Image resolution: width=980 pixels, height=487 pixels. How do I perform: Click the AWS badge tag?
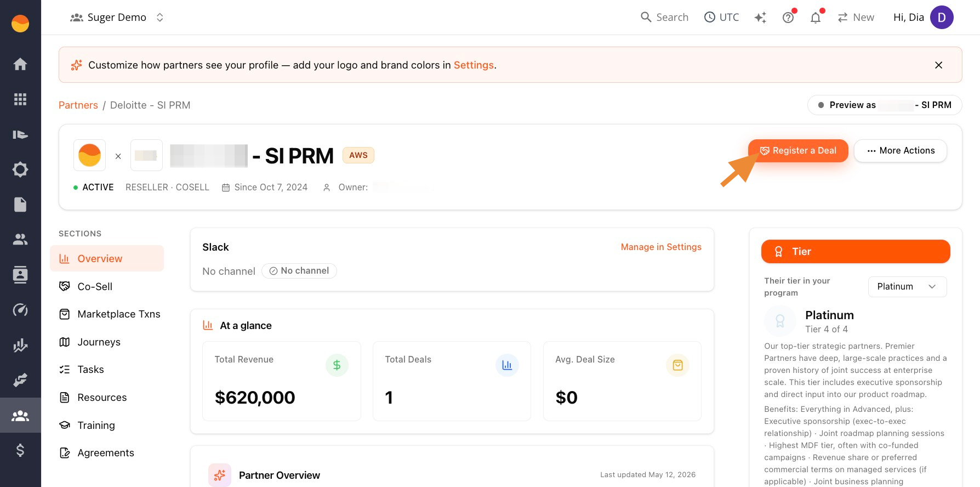pyautogui.click(x=358, y=155)
